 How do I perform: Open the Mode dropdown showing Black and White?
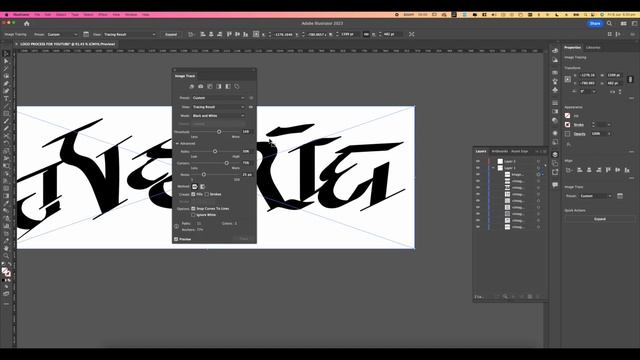click(x=218, y=116)
